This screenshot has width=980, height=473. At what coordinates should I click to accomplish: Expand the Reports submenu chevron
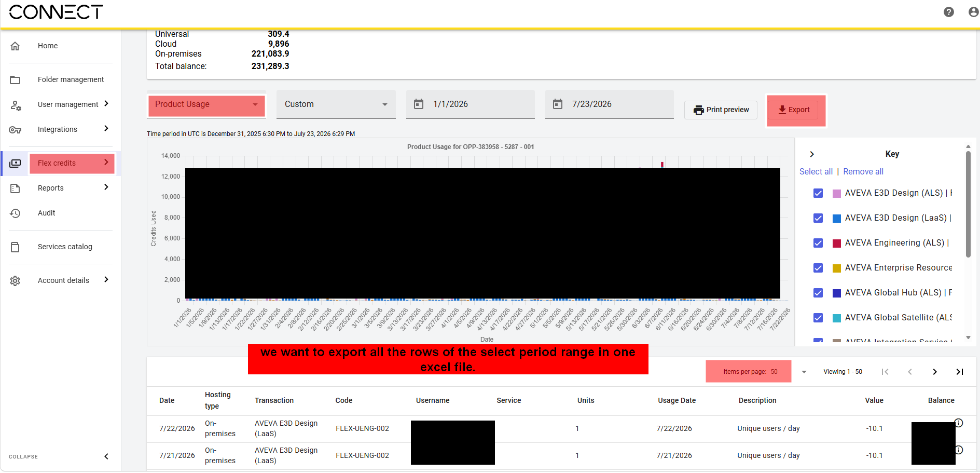click(x=106, y=187)
